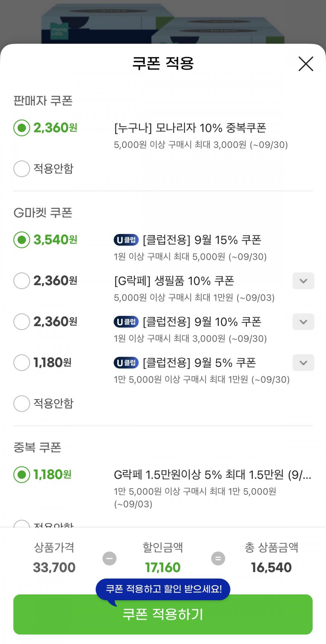Screen dimensions: 326x644
Task: Close the coupon sheet with the X icon
Action: point(306,64)
